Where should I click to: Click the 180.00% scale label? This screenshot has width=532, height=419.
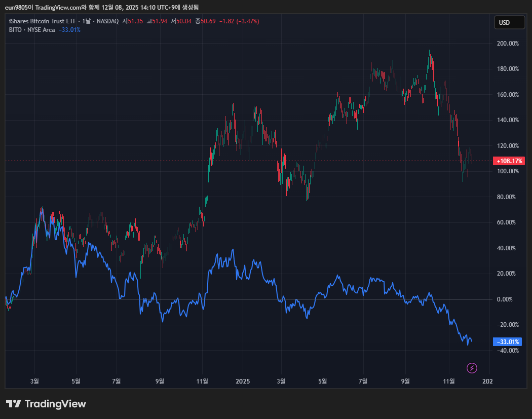click(x=508, y=69)
